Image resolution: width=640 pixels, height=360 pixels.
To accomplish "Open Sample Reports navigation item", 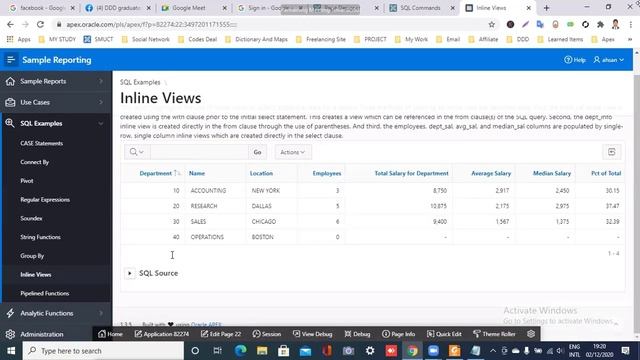I will pos(43,81).
